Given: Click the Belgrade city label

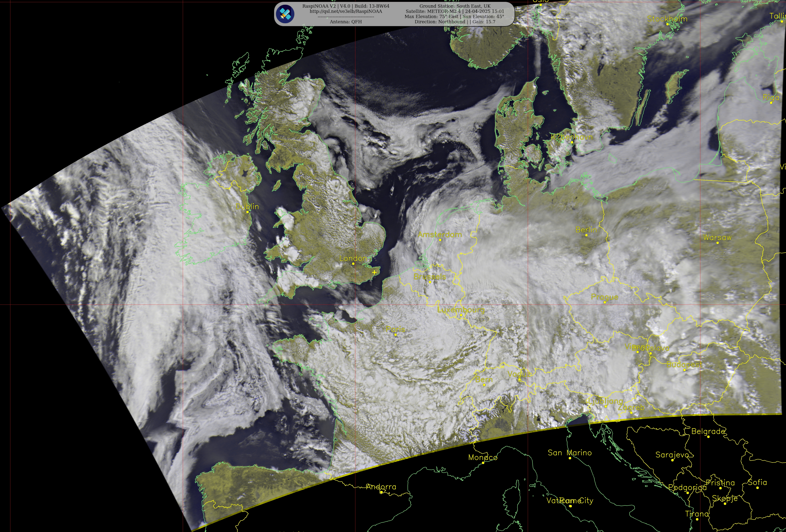Looking at the screenshot, I should click(x=708, y=431).
